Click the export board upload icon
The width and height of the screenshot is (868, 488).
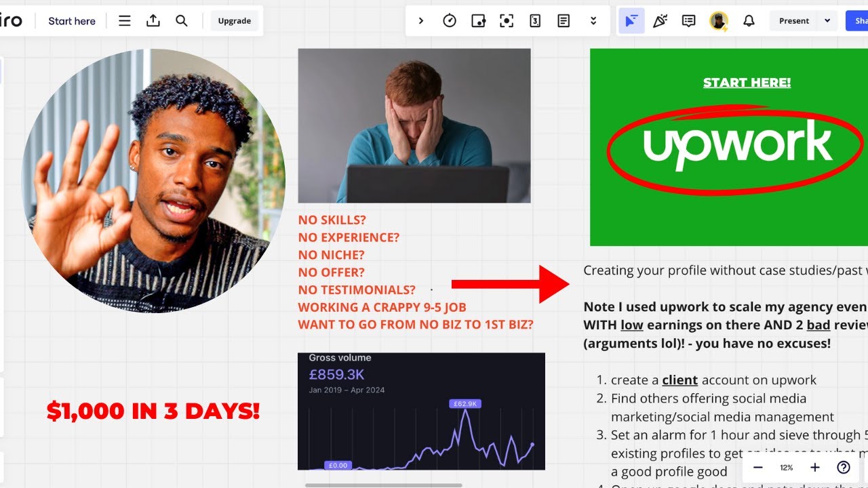(x=153, y=21)
